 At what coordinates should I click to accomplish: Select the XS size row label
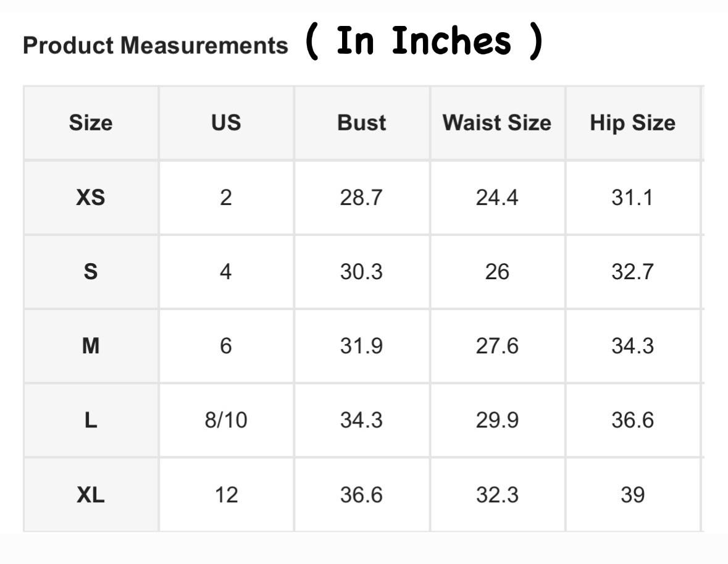click(x=91, y=198)
